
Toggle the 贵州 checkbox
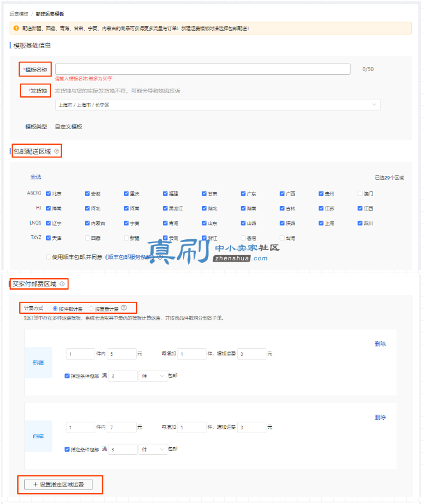point(321,193)
